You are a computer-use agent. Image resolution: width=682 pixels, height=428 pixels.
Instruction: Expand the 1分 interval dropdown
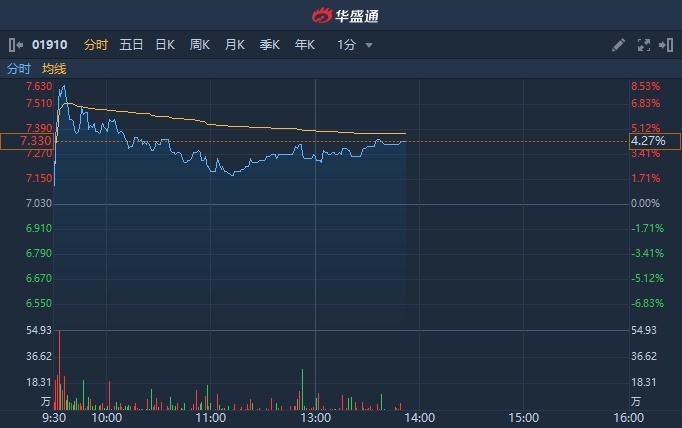click(346, 45)
